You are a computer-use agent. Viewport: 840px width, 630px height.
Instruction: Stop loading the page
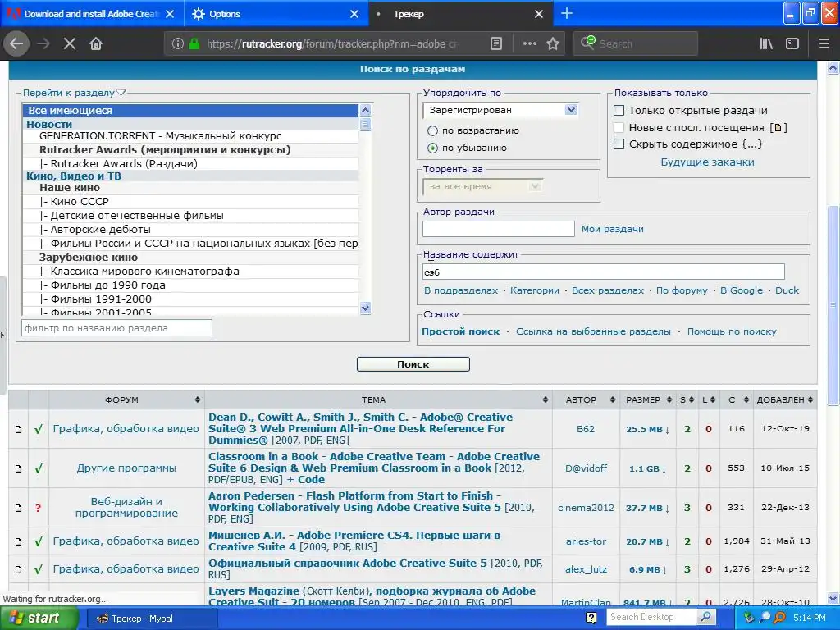click(70, 44)
